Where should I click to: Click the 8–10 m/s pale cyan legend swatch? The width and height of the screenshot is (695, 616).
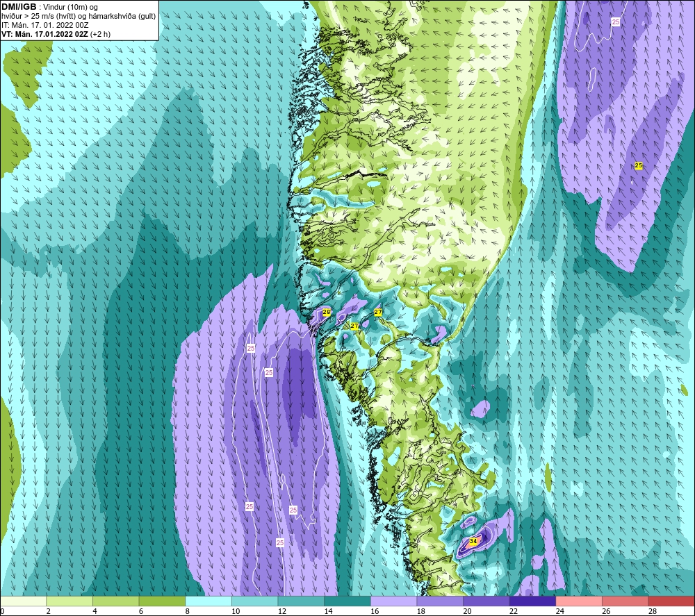tap(208, 601)
